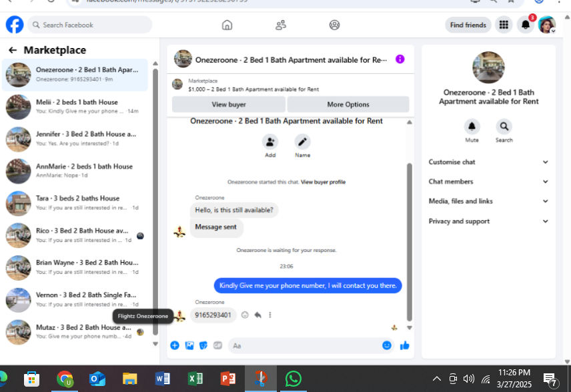React to the 9165293401 message
This screenshot has width=571, height=392.
(245, 315)
